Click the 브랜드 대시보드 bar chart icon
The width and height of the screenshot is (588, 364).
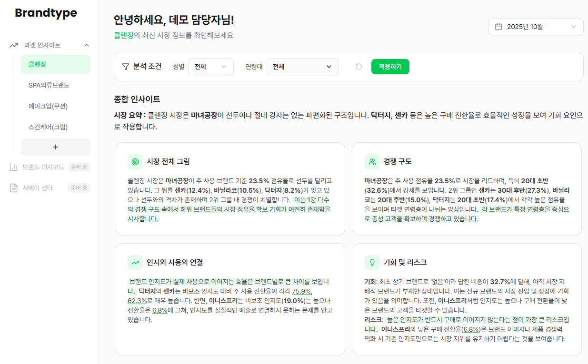(x=13, y=167)
